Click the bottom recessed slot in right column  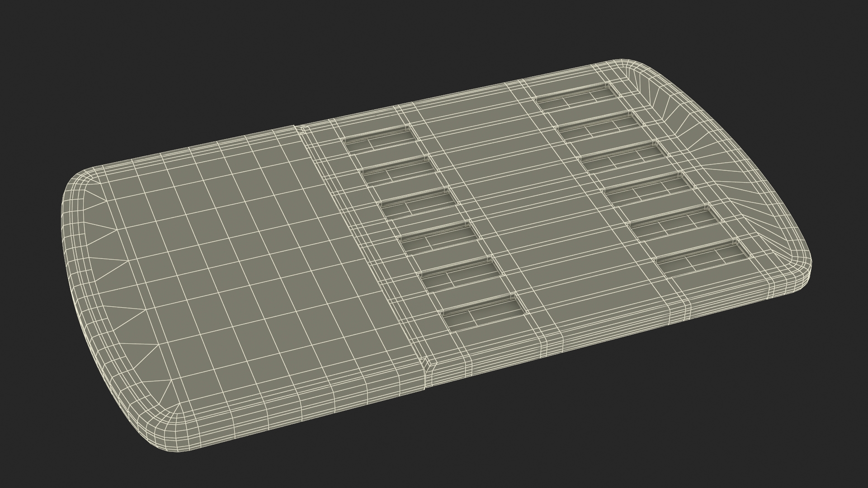(x=702, y=259)
